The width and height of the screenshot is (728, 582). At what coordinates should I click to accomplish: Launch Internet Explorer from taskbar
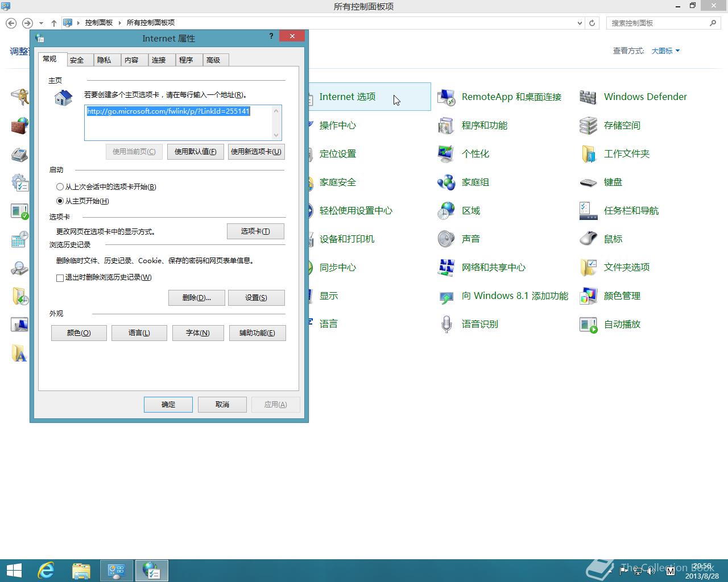tap(46, 570)
